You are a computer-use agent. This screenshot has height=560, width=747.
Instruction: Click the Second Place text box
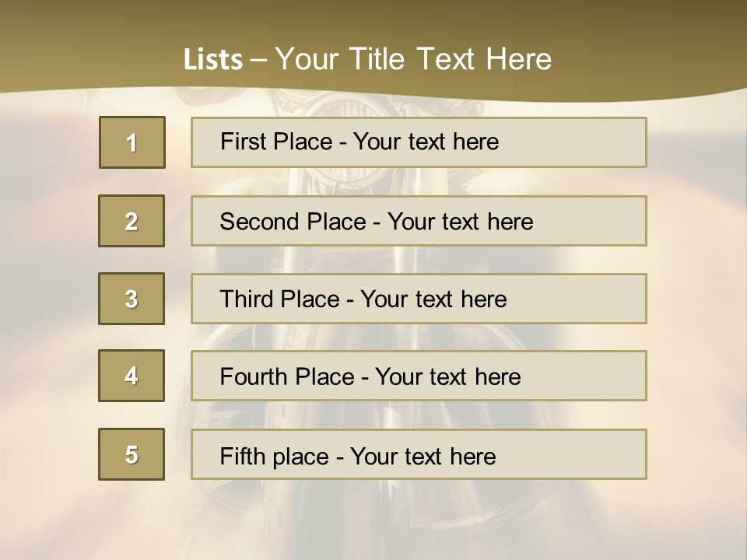(x=419, y=221)
